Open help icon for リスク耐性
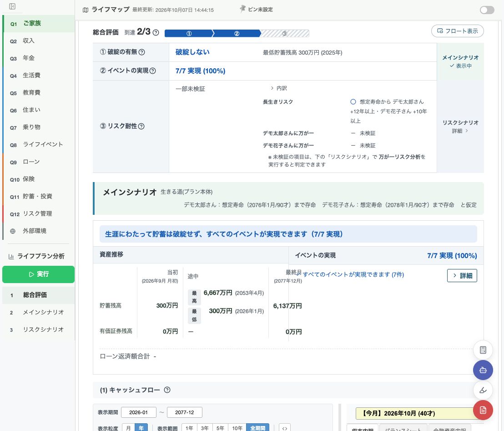Image resolution: width=504 pixels, height=431 pixels. [141, 126]
